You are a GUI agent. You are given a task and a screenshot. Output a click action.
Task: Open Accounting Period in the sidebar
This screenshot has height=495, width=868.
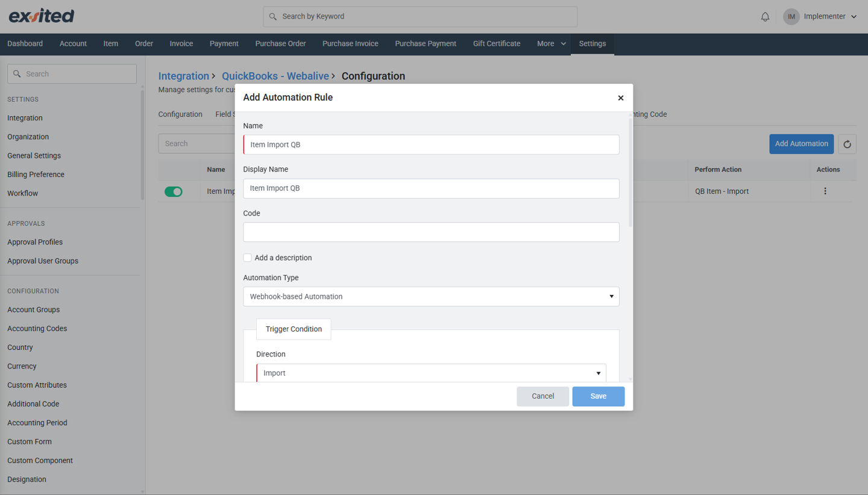tap(37, 423)
